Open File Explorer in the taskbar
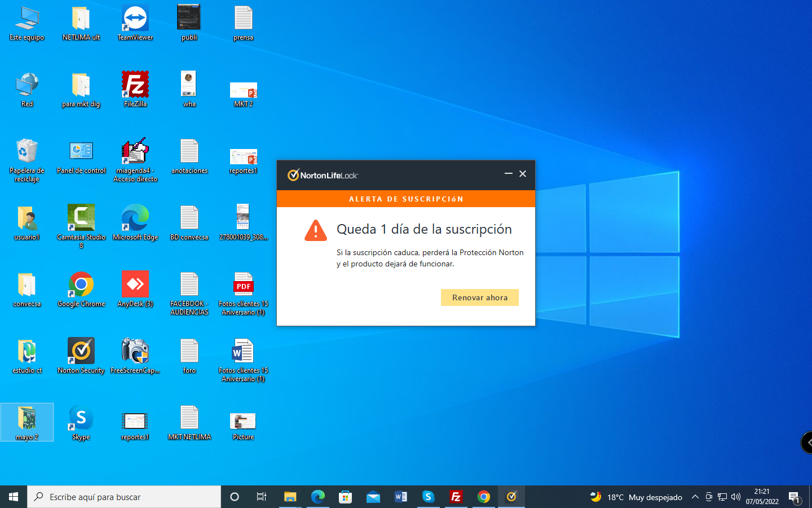 click(x=290, y=497)
